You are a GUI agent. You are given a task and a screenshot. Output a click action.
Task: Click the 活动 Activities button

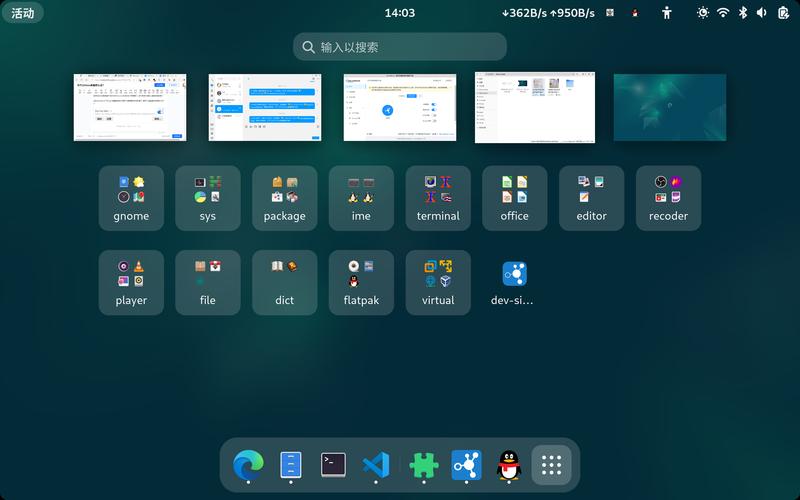[23, 13]
